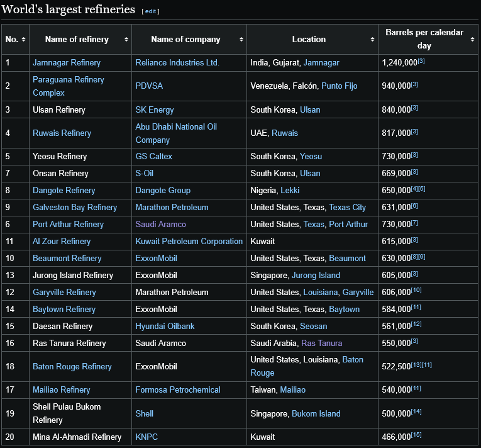Open Jurong Island location link
This screenshot has width=481, height=448.
[316, 275]
